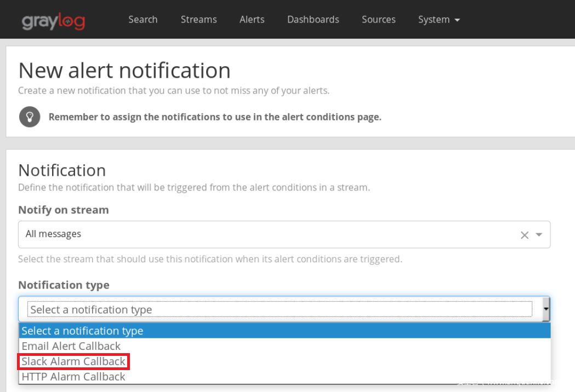The image size is (575, 392).
Task: Choose 'Select a notification type' option
Action: pos(284,331)
